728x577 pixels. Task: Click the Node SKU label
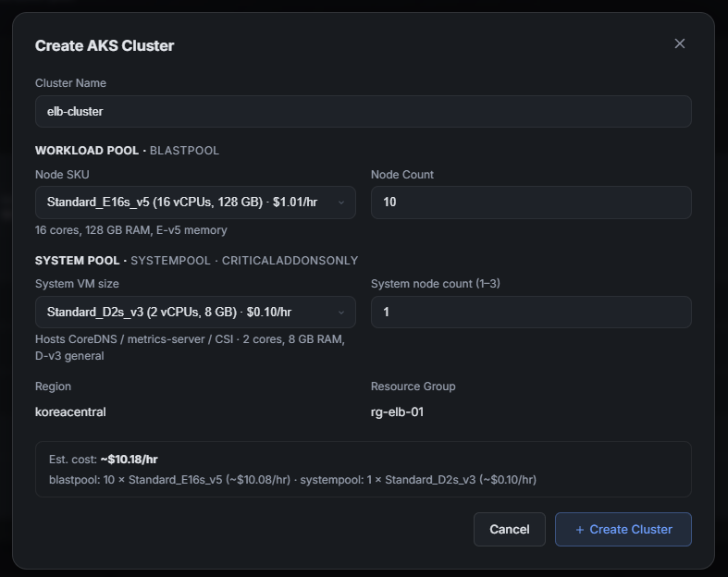62,175
